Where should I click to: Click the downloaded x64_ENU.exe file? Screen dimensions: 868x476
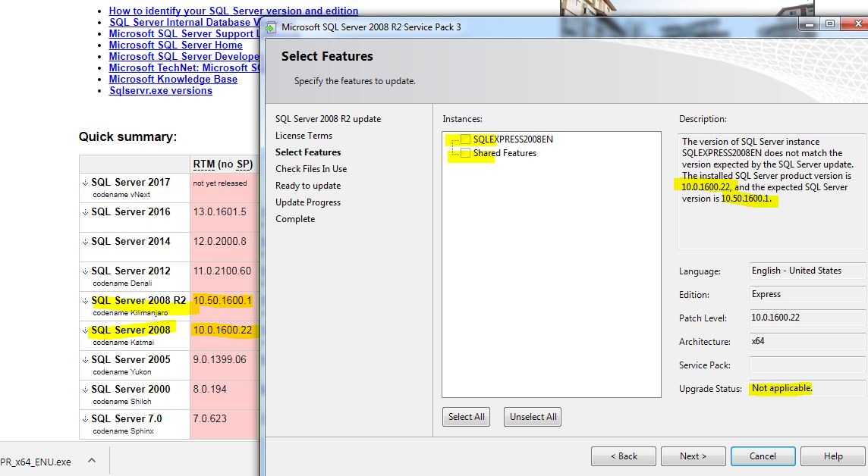tap(36, 462)
